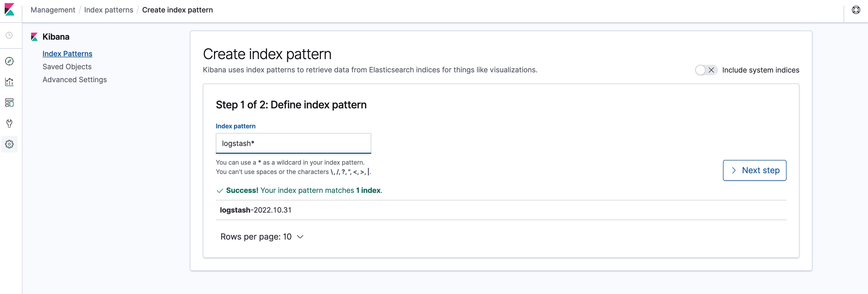The image size is (868, 294).
Task: Open Discover via the compass icon
Action: click(x=9, y=61)
